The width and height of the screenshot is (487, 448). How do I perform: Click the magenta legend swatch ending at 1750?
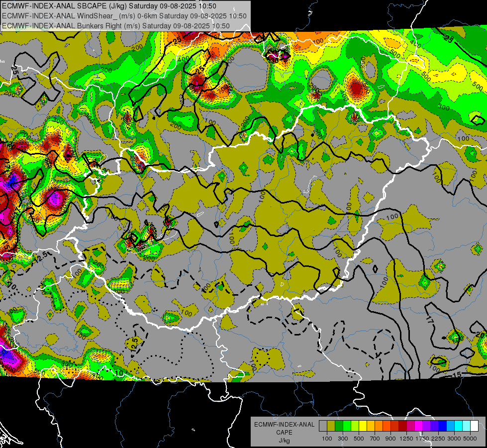click(419, 426)
